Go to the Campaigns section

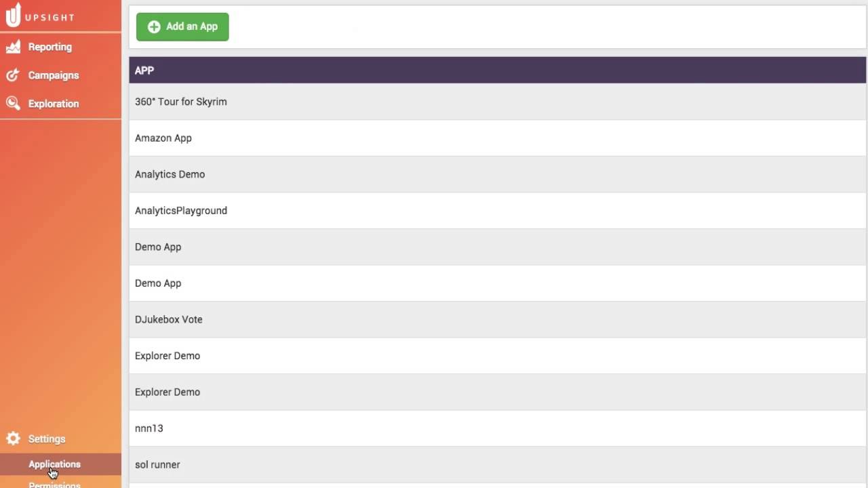click(53, 75)
